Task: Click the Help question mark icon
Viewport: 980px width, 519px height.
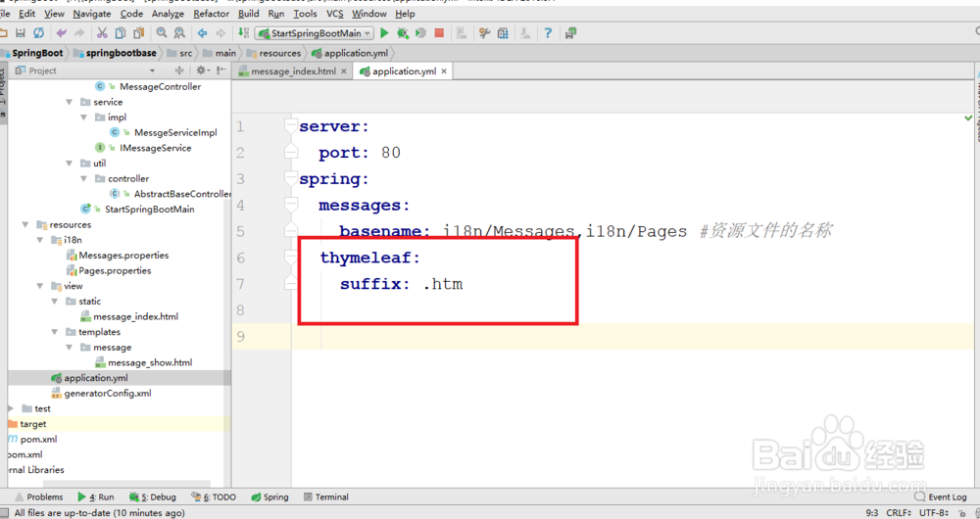Action: pyautogui.click(x=548, y=33)
